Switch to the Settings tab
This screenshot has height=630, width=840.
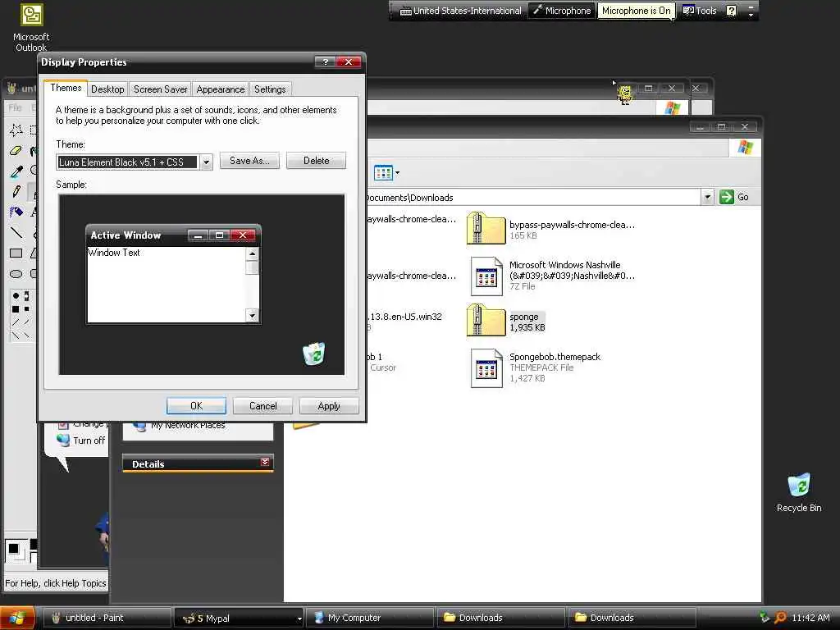click(x=270, y=89)
